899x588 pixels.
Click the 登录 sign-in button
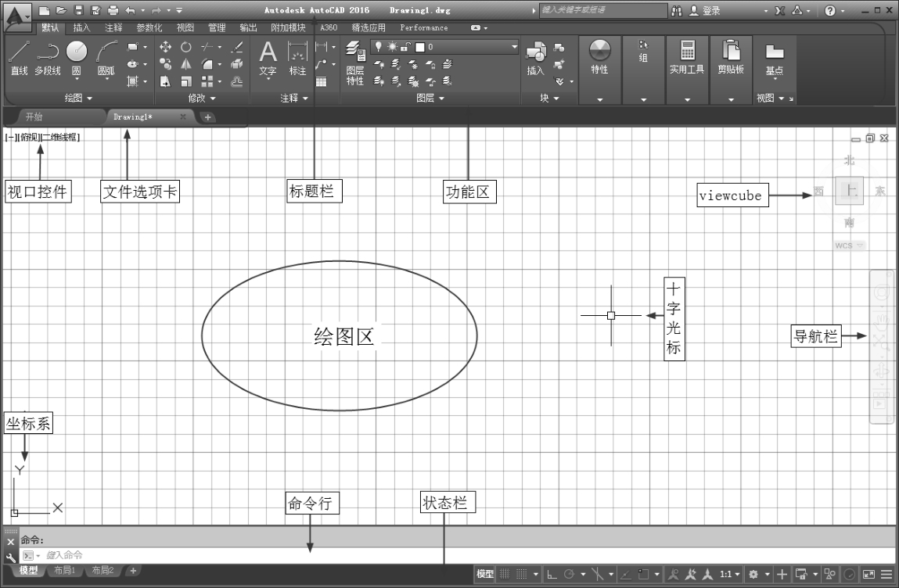click(x=704, y=10)
